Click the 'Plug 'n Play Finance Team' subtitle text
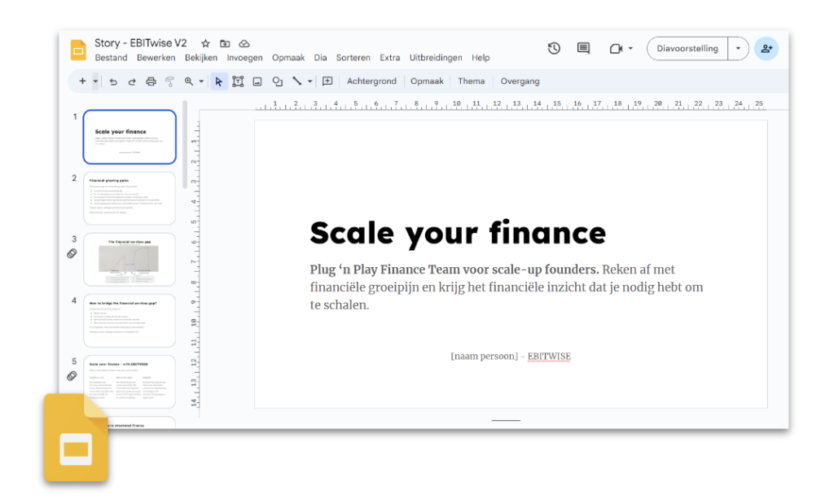Viewport: 834px width, 504px height. click(x=507, y=287)
